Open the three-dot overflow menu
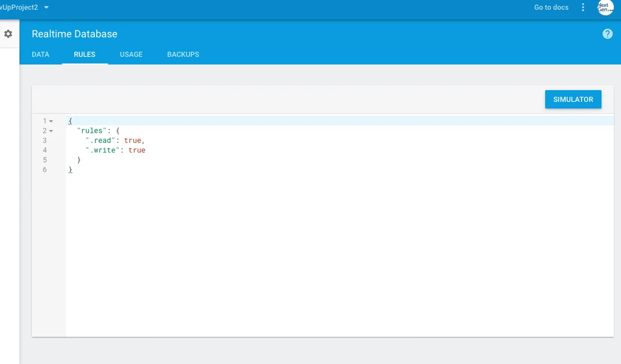This screenshot has height=364, width=621. coord(583,7)
